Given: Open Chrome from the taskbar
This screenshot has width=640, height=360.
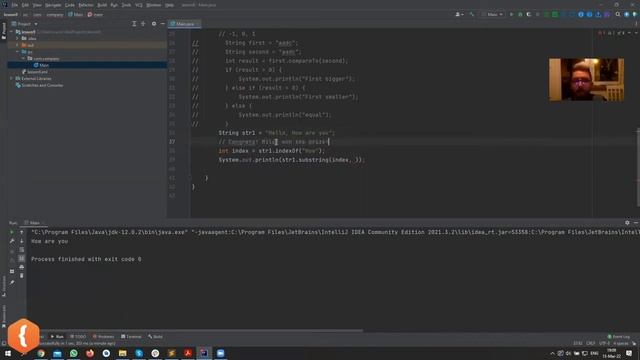Looking at the screenshot, I should point(41,353).
